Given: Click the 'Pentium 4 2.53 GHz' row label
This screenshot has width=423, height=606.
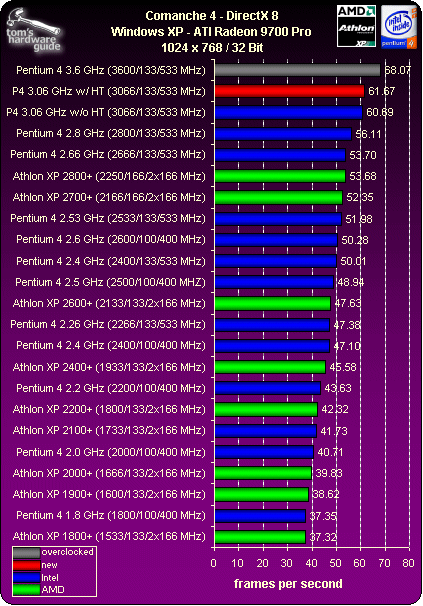Looking at the screenshot, I should tap(108, 218).
